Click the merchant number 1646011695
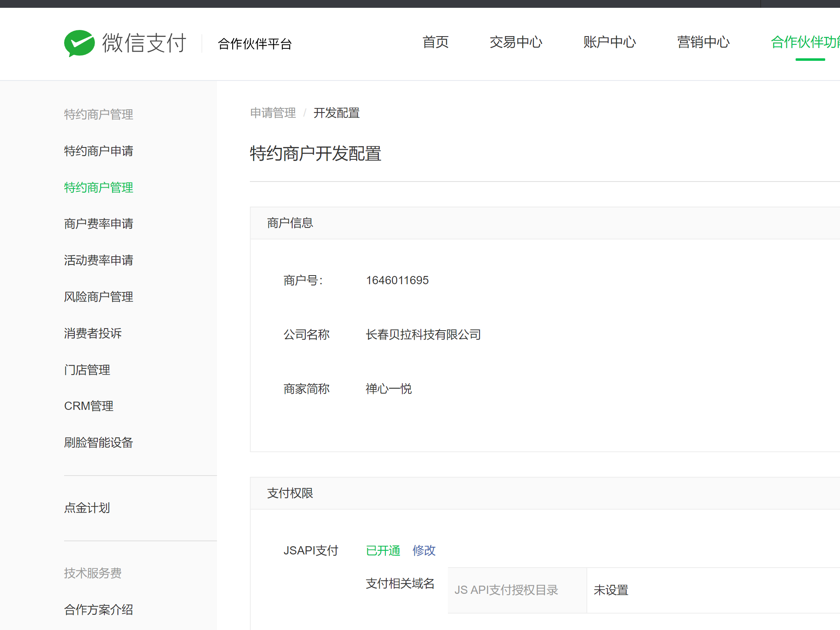 point(397,280)
